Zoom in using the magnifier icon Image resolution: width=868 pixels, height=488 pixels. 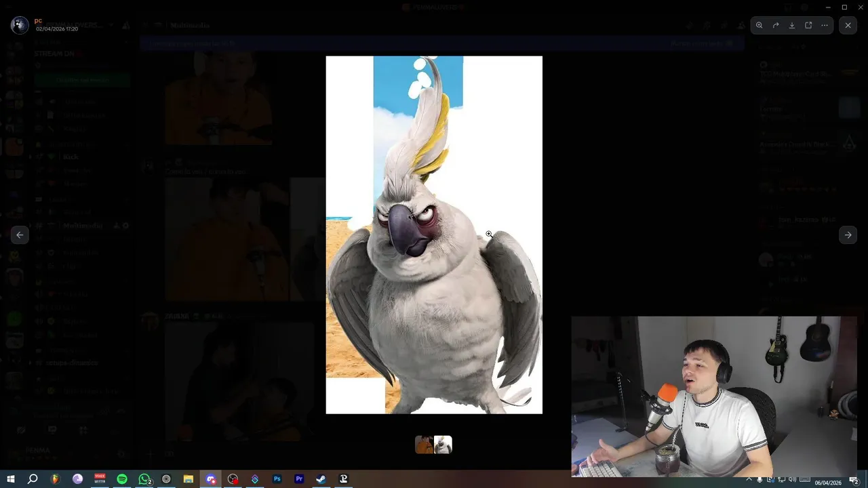759,25
